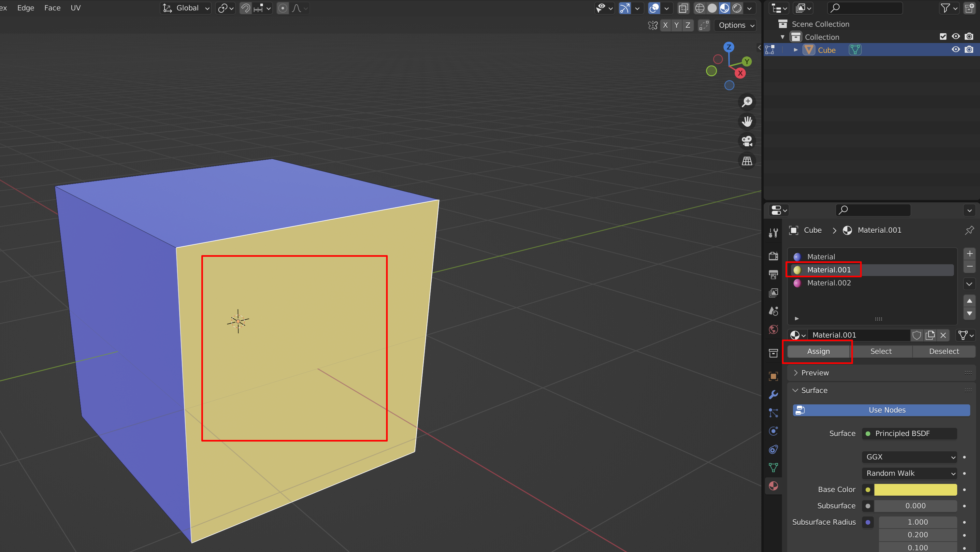Collapse Collection tree in outliner
This screenshot has width=980, height=552.
coord(783,37)
